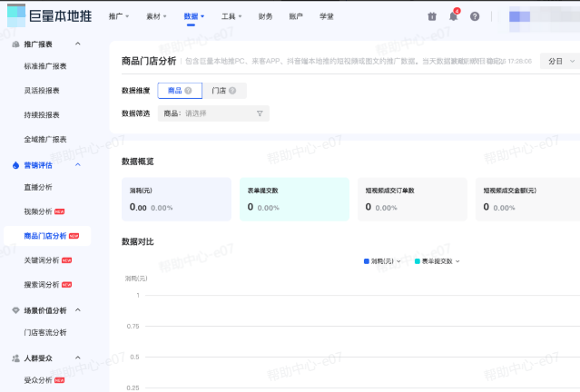The height and width of the screenshot is (392, 580).
Task: Click the 场景价值分析 diamond icon
Action: pyautogui.click(x=15, y=310)
